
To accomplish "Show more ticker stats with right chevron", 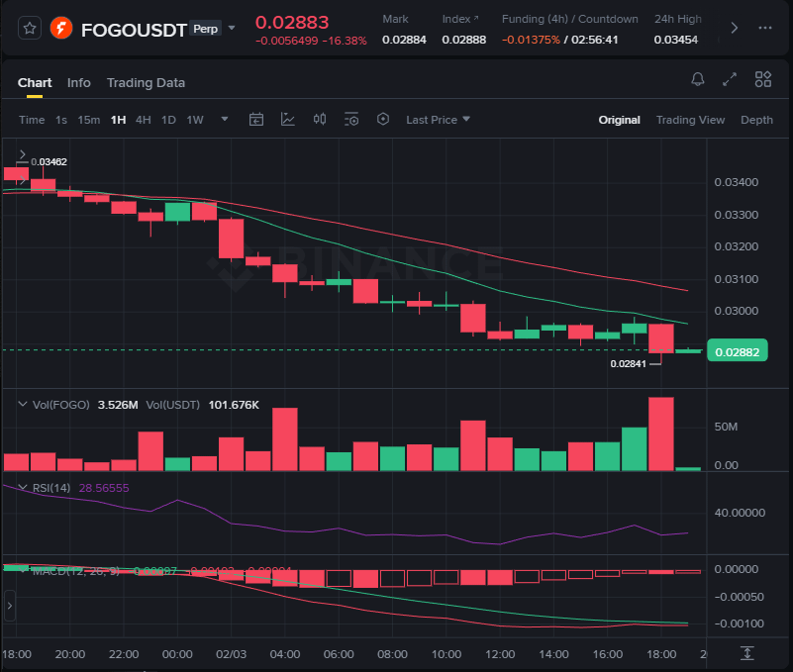I will click(x=735, y=28).
